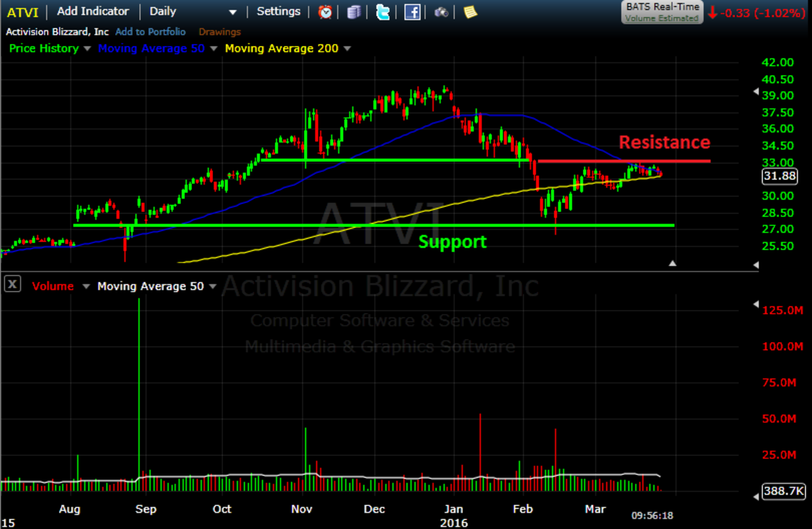The width and height of the screenshot is (812, 529).
Task: Click the 33.00 price axis label
Action: pyautogui.click(x=777, y=162)
